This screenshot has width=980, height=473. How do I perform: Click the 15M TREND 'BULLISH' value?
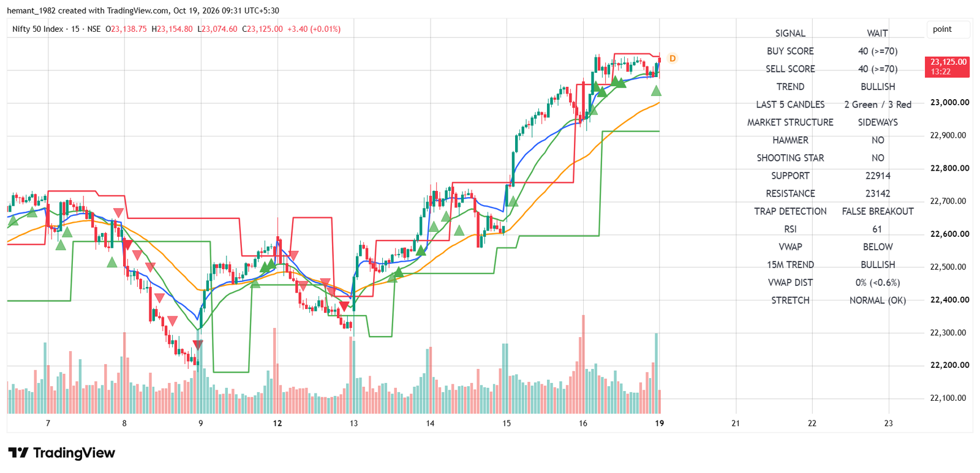point(877,265)
